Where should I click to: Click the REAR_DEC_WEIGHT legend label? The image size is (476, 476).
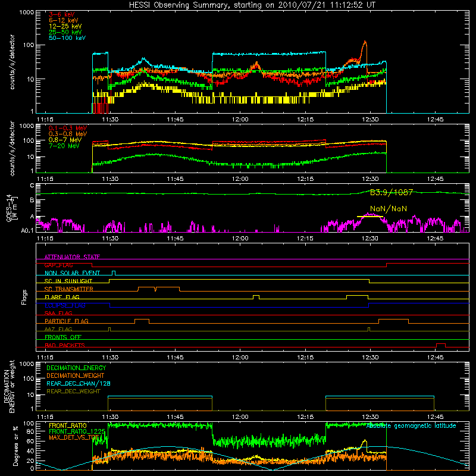tap(73, 392)
